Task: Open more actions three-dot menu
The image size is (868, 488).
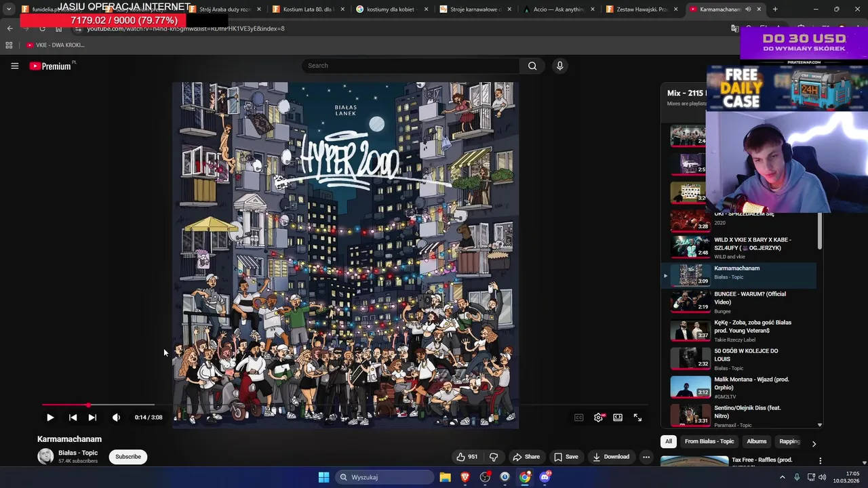Action: pos(646,457)
